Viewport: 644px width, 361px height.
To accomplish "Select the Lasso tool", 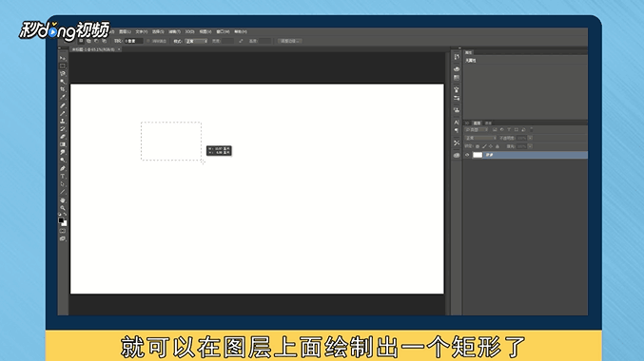I will tap(63, 74).
